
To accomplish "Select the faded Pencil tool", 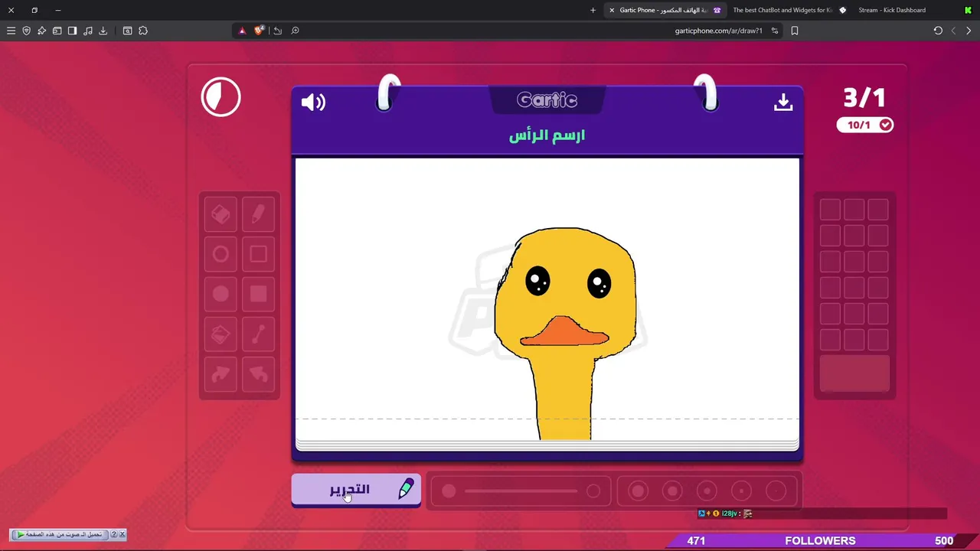I will [x=258, y=214].
